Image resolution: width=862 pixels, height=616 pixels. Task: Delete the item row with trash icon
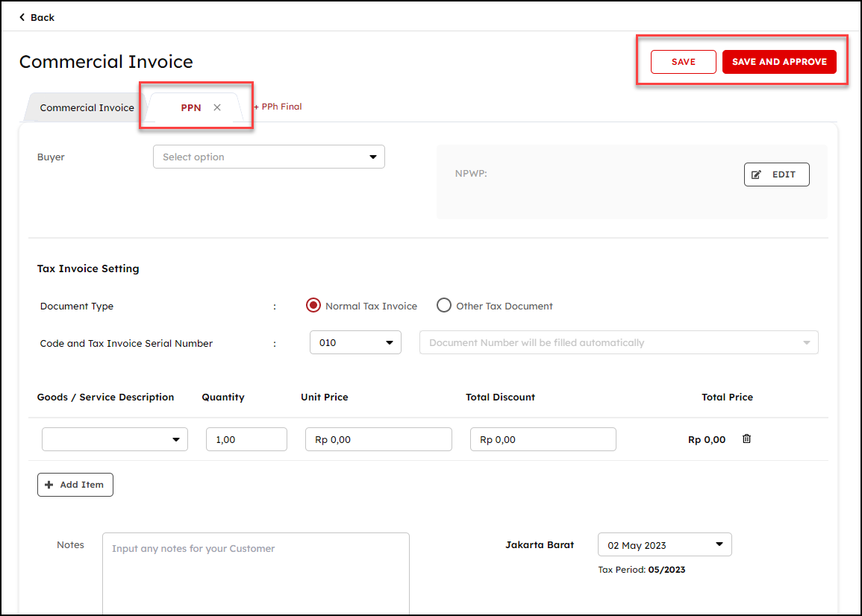tap(746, 439)
